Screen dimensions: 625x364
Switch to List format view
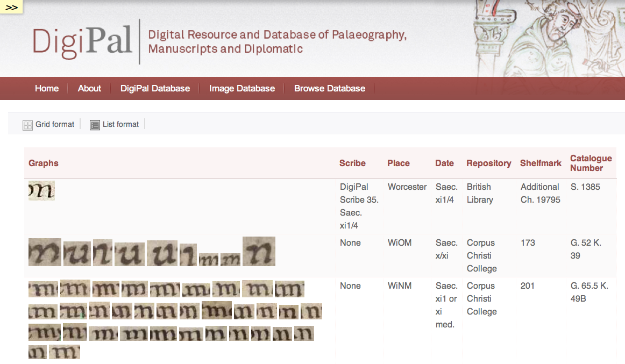click(x=120, y=124)
